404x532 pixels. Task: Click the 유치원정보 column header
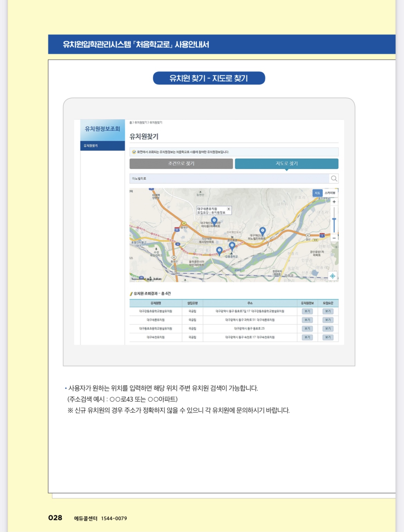click(x=307, y=303)
